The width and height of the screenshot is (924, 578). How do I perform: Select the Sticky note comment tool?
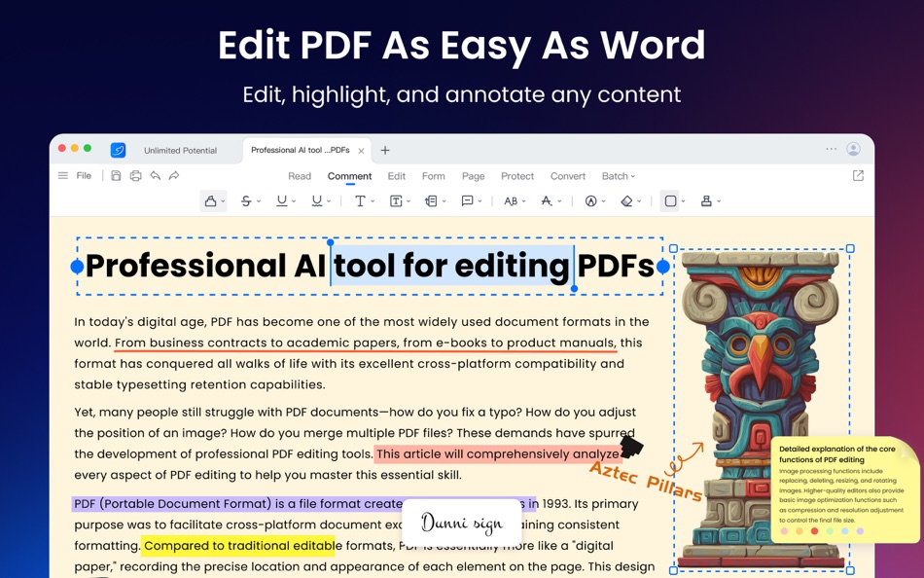pos(468,200)
